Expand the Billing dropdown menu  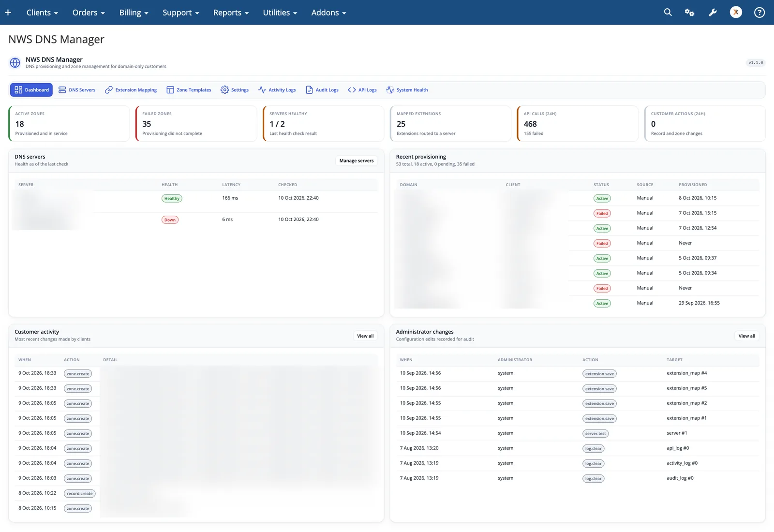click(134, 13)
